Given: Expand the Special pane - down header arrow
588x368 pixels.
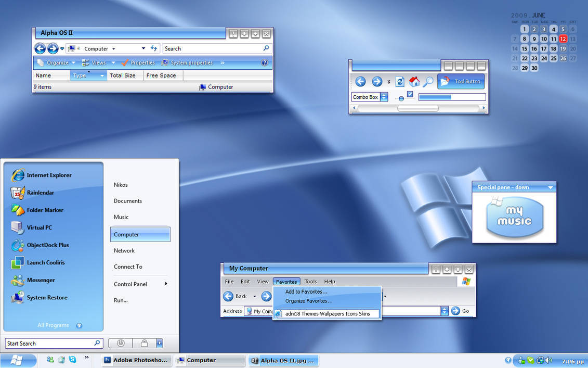Looking at the screenshot, I should click(x=550, y=187).
